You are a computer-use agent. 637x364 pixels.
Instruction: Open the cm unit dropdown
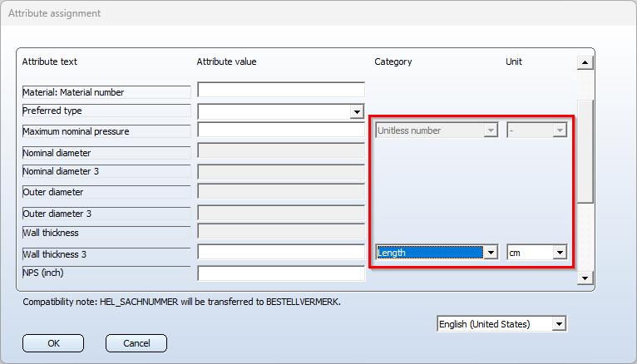tap(560, 253)
